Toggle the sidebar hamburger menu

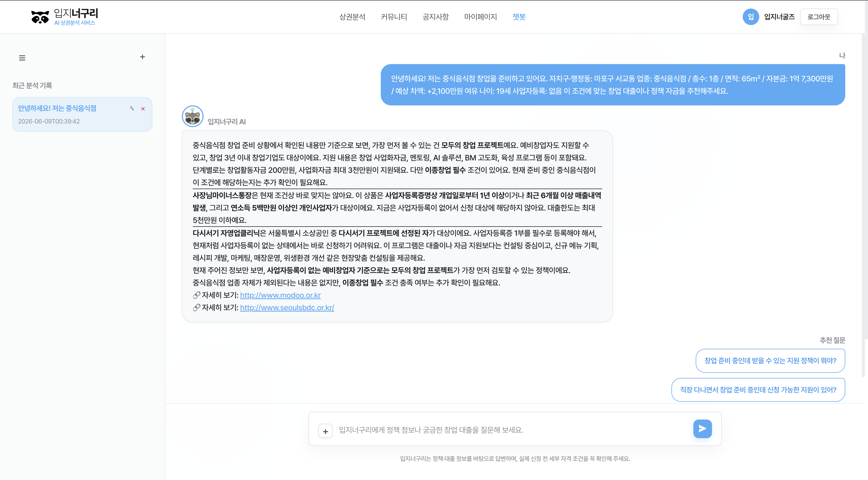click(x=22, y=58)
